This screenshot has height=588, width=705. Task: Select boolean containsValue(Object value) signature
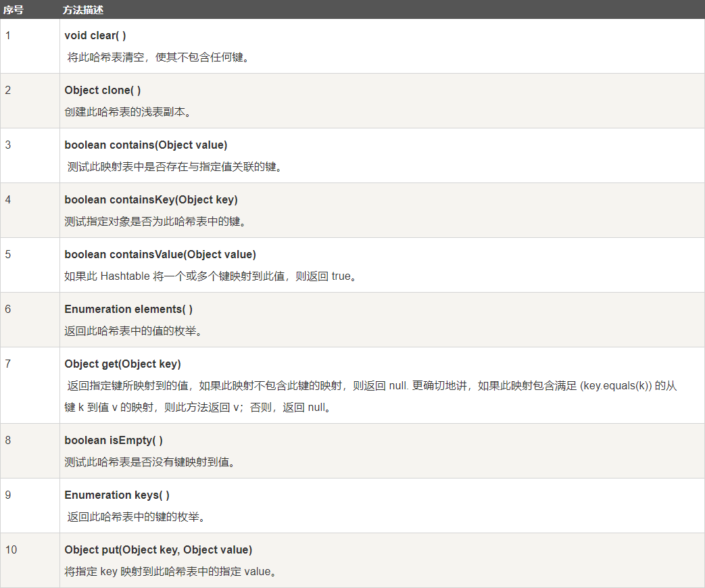coord(160,255)
